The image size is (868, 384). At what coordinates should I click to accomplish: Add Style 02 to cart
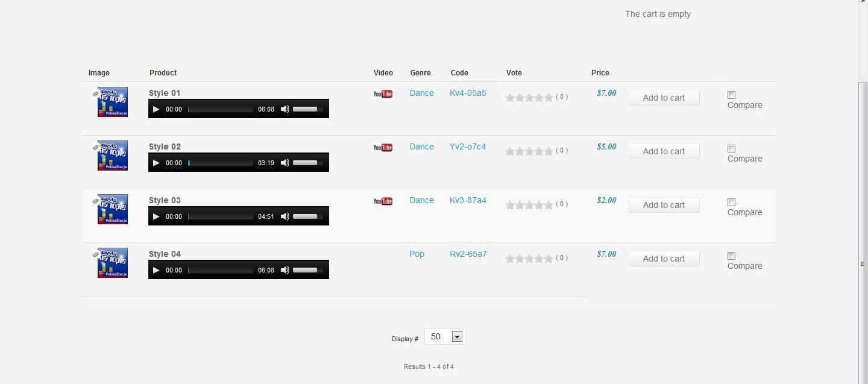664,151
